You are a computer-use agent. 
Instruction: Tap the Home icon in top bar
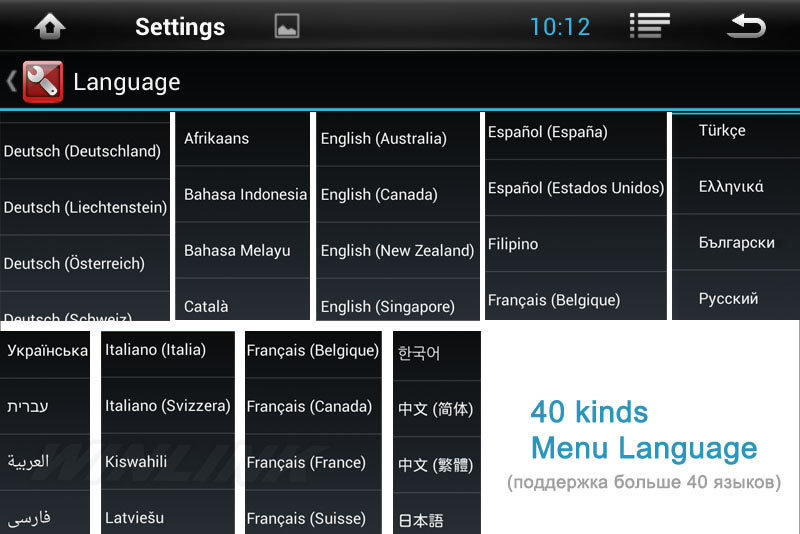[x=49, y=26]
